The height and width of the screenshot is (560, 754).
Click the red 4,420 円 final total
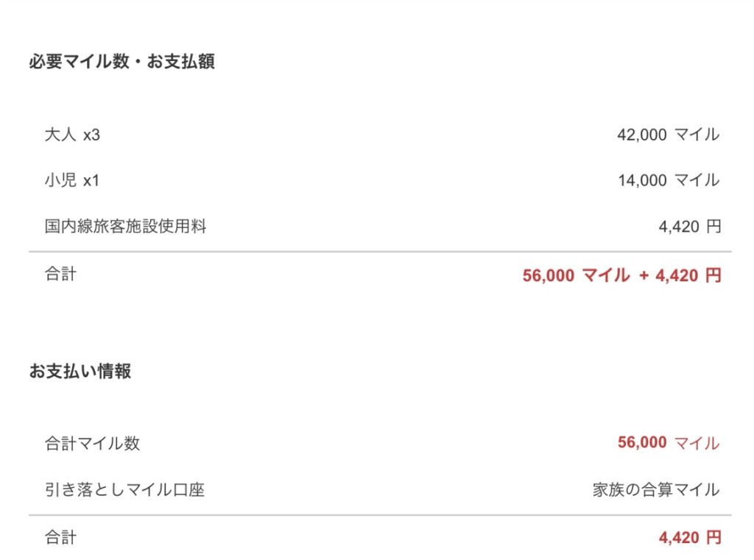click(690, 537)
